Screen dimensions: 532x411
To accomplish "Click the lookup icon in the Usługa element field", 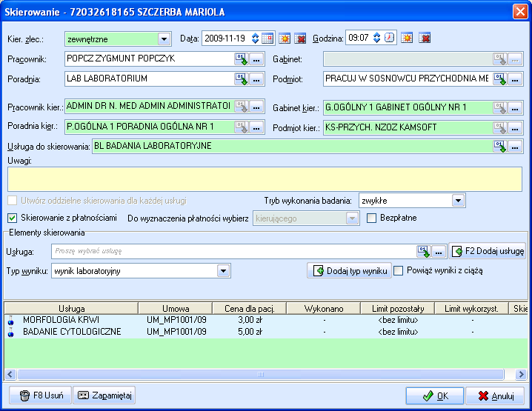I will (x=423, y=251).
